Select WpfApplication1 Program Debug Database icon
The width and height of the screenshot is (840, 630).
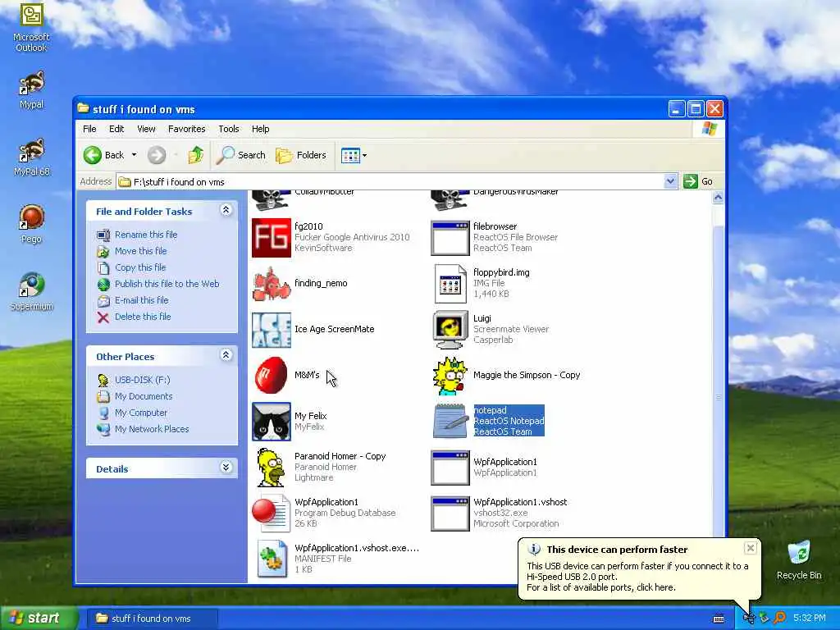click(271, 514)
